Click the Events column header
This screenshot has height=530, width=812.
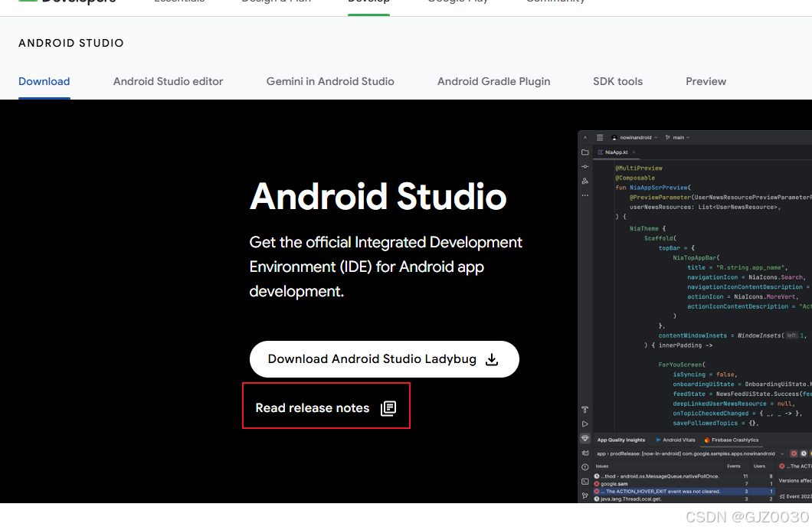click(734, 466)
